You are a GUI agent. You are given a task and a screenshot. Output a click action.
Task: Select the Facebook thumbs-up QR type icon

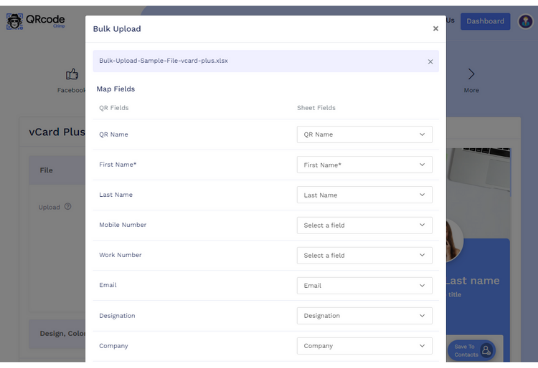coord(72,74)
